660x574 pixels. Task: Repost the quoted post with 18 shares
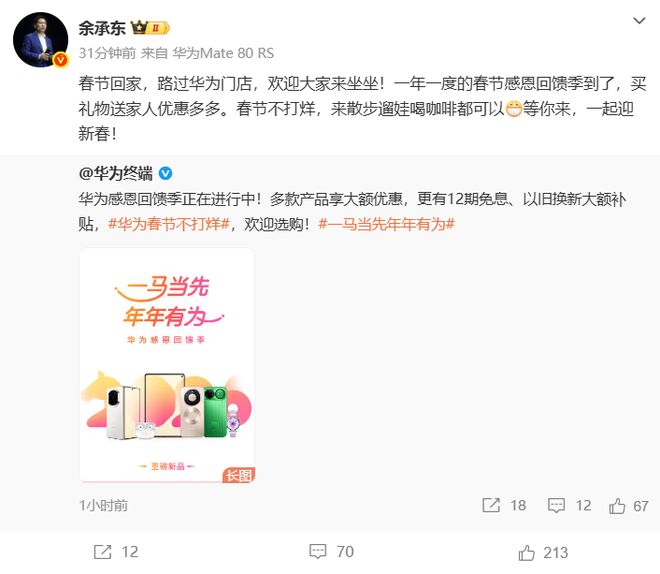point(504,505)
